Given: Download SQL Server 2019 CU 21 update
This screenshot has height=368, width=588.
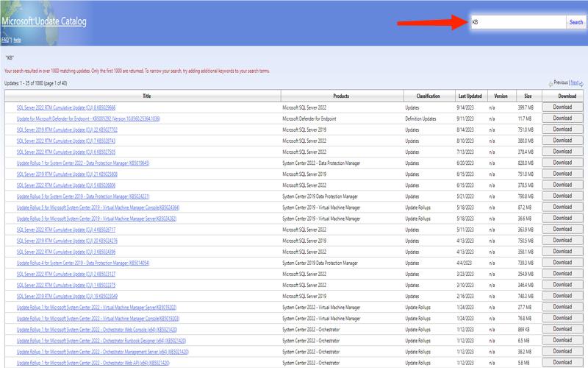Looking at the screenshot, I should 562,174.
